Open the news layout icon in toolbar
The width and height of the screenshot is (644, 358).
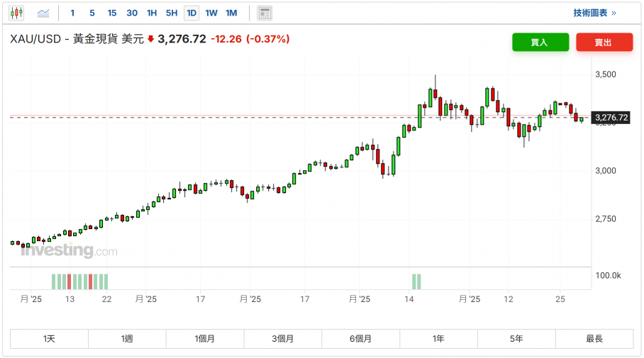pos(265,13)
